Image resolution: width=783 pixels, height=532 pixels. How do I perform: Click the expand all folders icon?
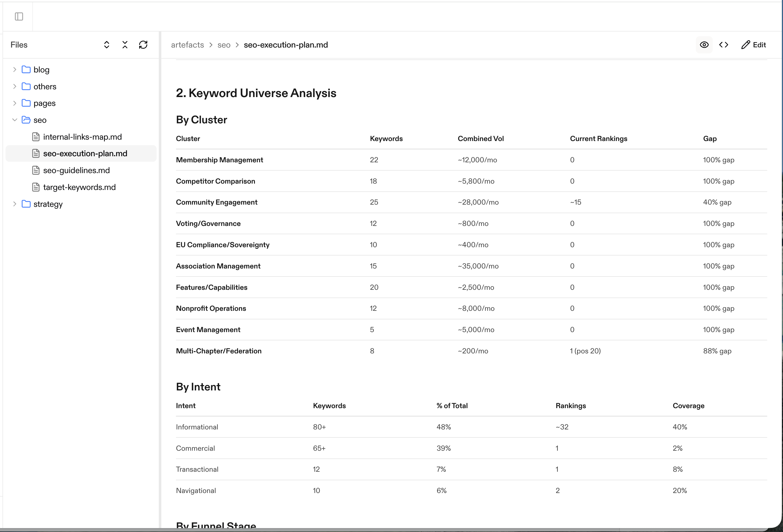pyautogui.click(x=107, y=45)
